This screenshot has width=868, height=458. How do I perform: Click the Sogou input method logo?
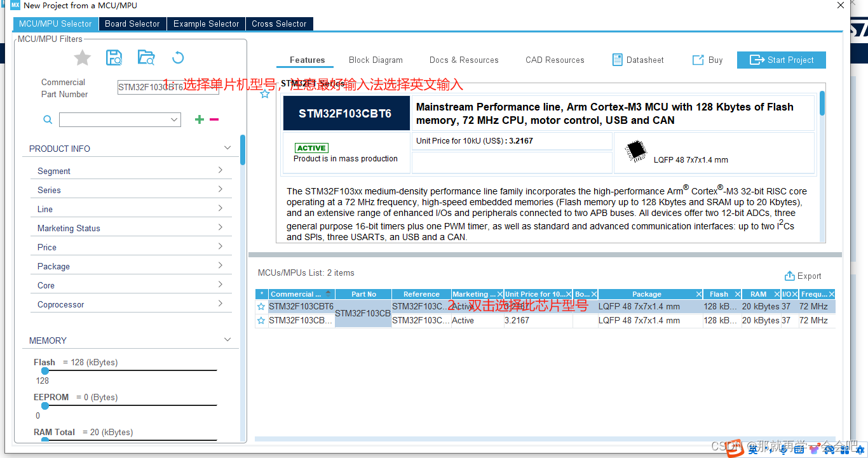pos(735,447)
